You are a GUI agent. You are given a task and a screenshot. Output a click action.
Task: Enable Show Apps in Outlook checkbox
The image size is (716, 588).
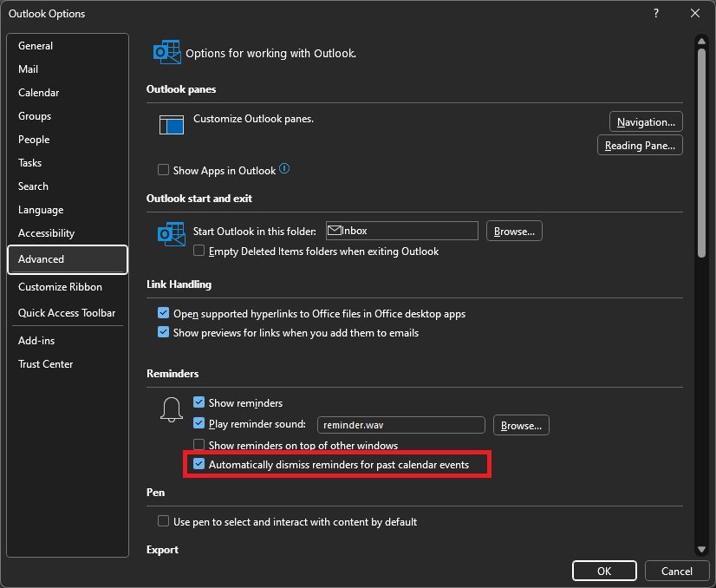[163, 170]
